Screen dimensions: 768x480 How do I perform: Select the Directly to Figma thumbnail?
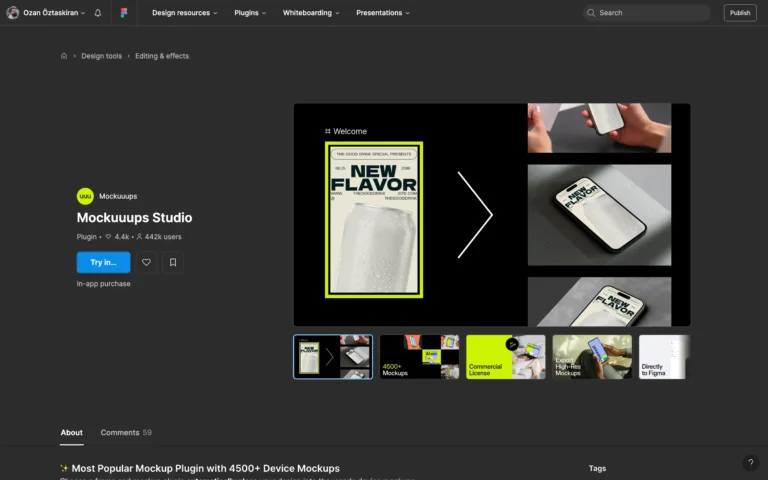[664, 357]
